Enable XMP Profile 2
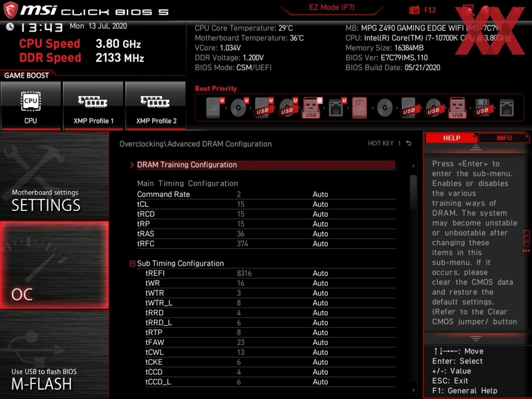The width and height of the screenshot is (532, 399). pyautogui.click(x=156, y=106)
